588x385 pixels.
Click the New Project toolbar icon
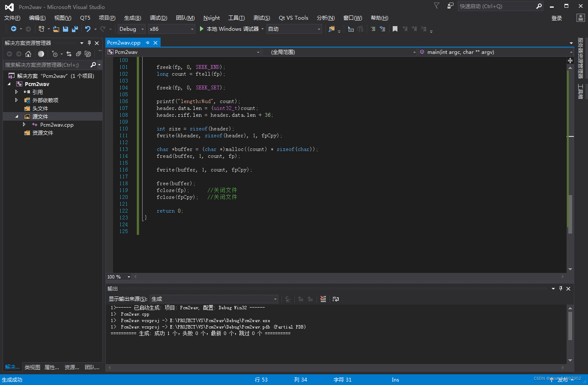click(x=41, y=29)
